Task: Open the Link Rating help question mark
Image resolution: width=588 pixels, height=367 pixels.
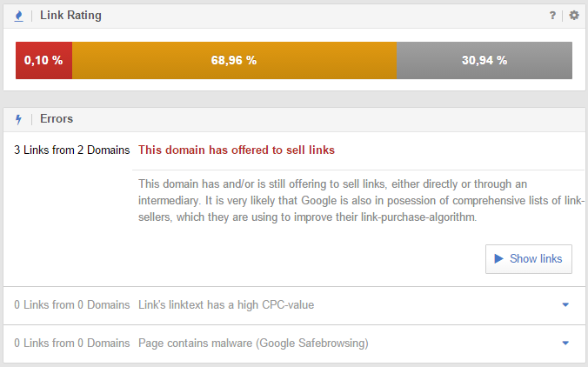Action: pos(552,16)
